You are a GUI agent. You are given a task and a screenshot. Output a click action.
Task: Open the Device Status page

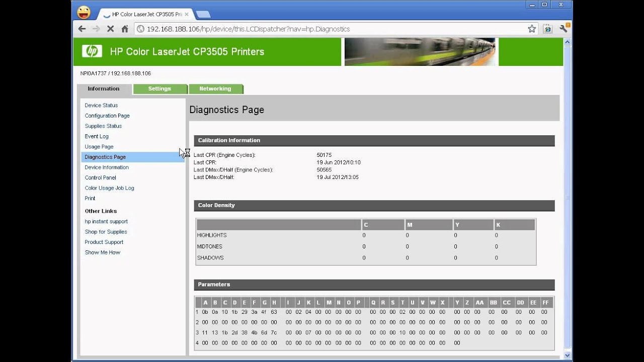pos(101,106)
